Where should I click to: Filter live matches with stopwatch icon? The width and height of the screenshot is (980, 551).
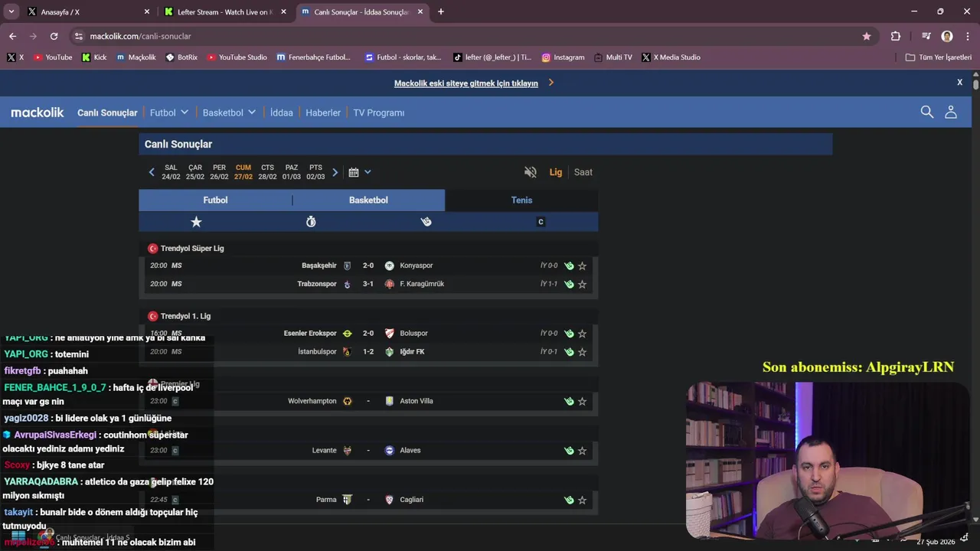pos(311,221)
